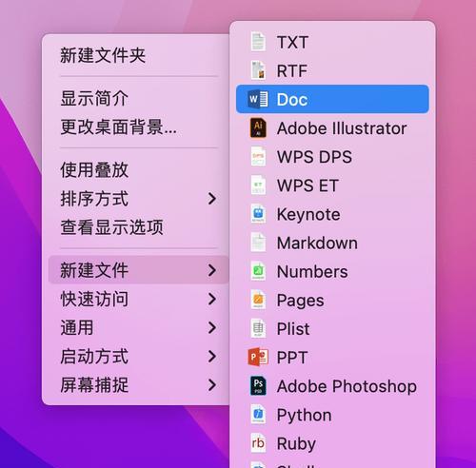Expand the 快速访问 submenu arrow
Image resolution: width=476 pixels, height=468 pixels.
212,299
